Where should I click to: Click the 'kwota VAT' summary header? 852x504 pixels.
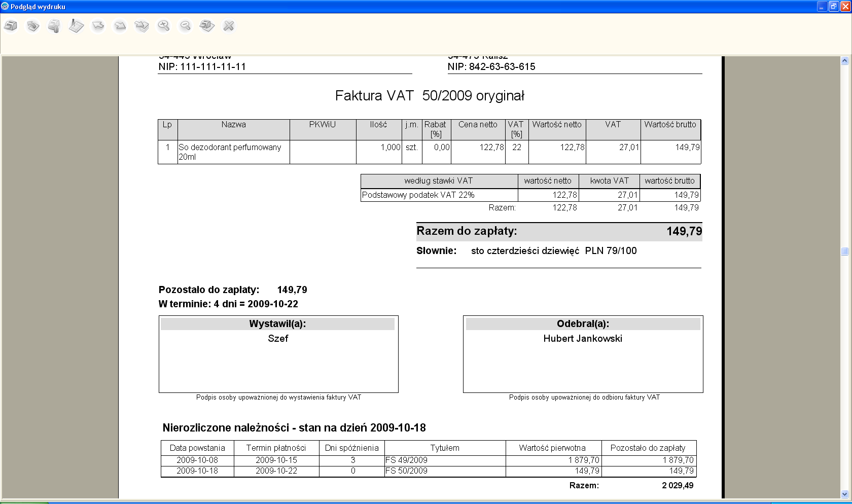click(610, 181)
